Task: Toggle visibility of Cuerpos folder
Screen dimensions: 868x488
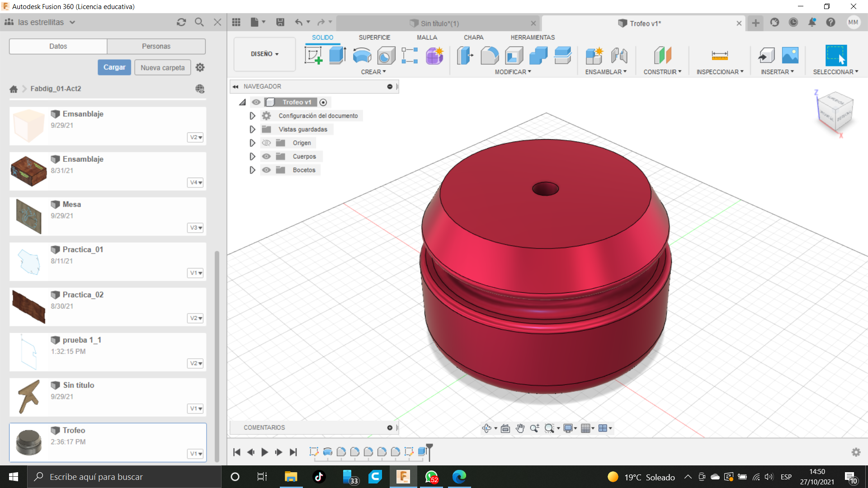Action: tap(266, 156)
